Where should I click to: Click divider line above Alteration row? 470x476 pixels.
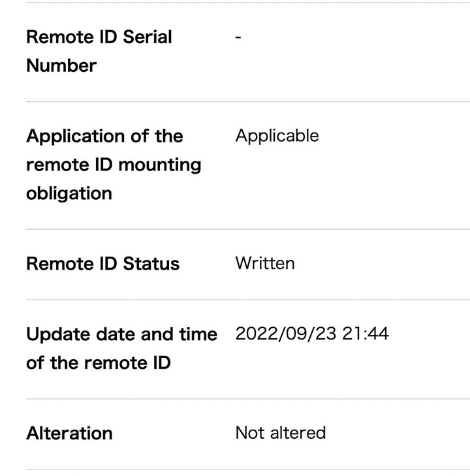pos(248,399)
